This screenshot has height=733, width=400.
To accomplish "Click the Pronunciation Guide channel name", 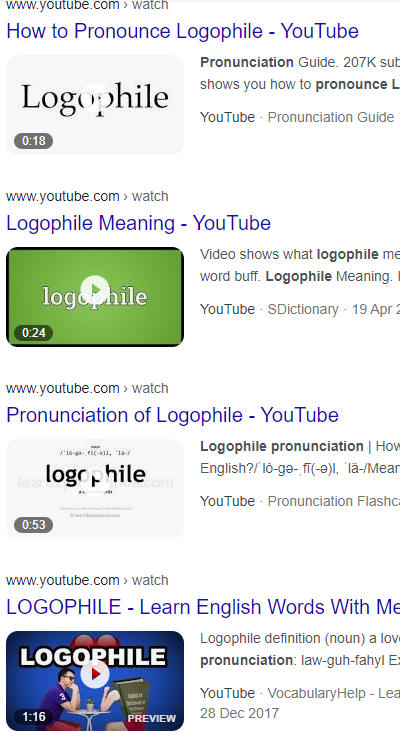I will click(331, 117).
